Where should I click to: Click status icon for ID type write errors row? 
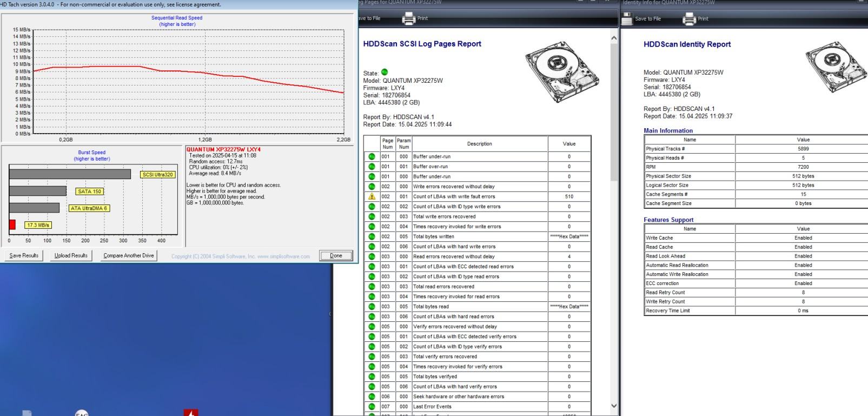tap(372, 207)
